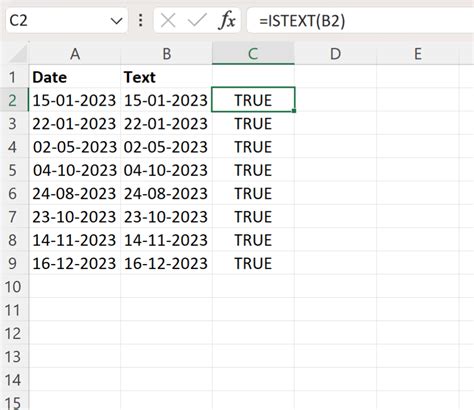Select the TRUE cell in row 8
This screenshot has height=410, width=474.
click(x=253, y=240)
